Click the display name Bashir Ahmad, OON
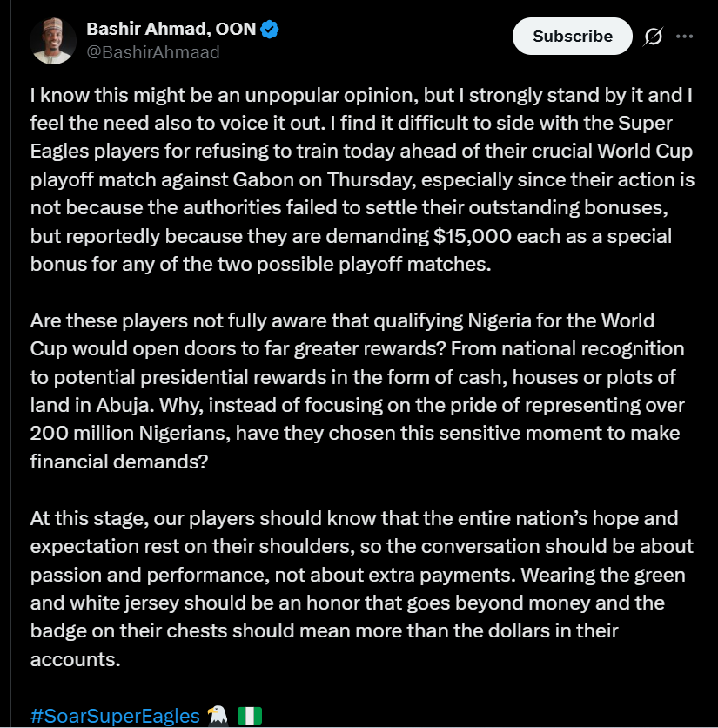Viewport: 718px width, 728px height. (171, 29)
